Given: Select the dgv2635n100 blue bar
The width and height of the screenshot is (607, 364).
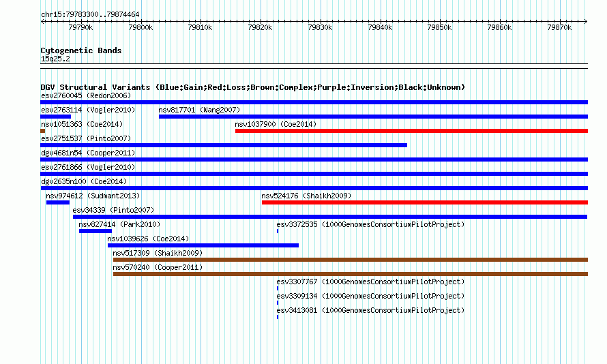Looking at the screenshot, I should tap(314, 188).
